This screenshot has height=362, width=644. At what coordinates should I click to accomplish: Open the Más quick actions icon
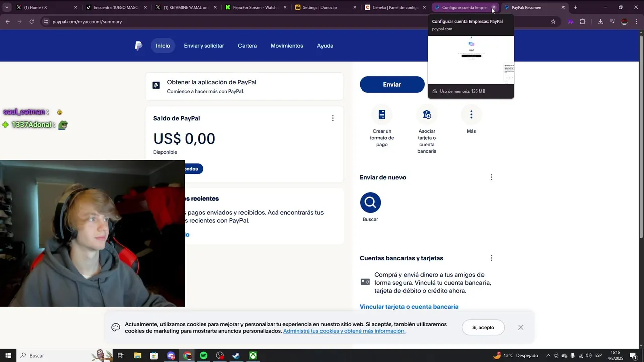click(471, 115)
